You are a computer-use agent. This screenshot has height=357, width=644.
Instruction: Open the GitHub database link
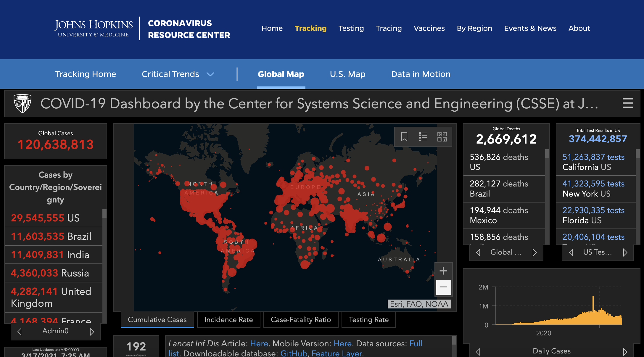(294, 353)
